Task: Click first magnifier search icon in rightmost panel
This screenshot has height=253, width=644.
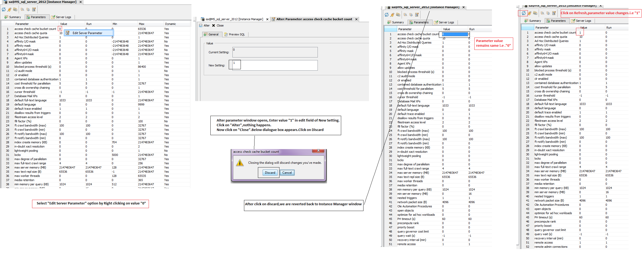Action: pos(543,13)
